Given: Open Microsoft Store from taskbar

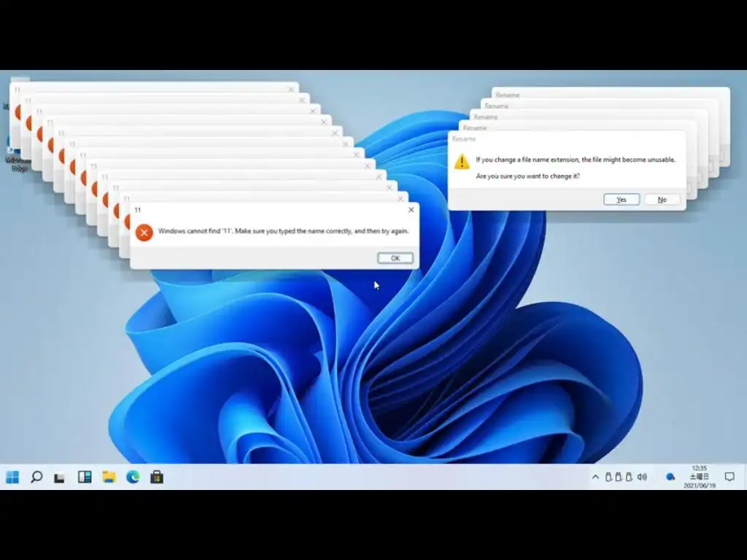Looking at the screenshot, I should pos(157,477).
